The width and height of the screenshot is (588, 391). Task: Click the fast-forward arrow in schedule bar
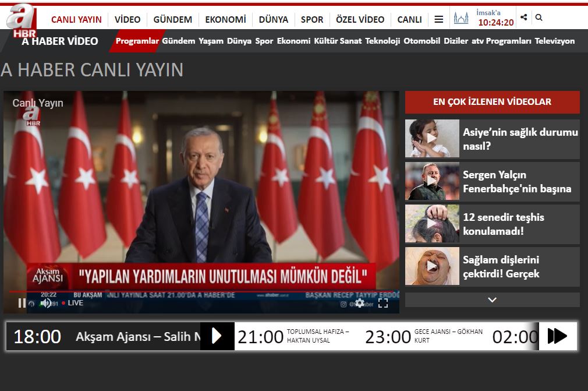(x=557, y=336)
